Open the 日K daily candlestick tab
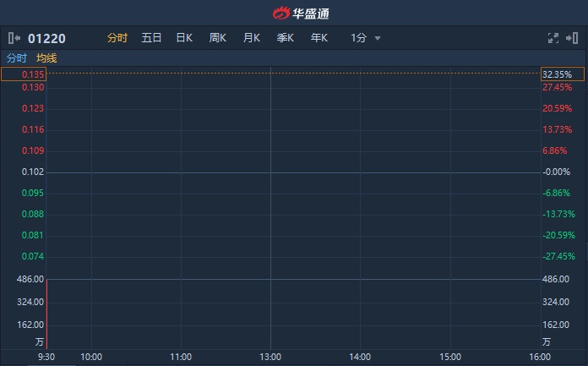This screenshot has width=588, height=366. [x=184, y=38]
